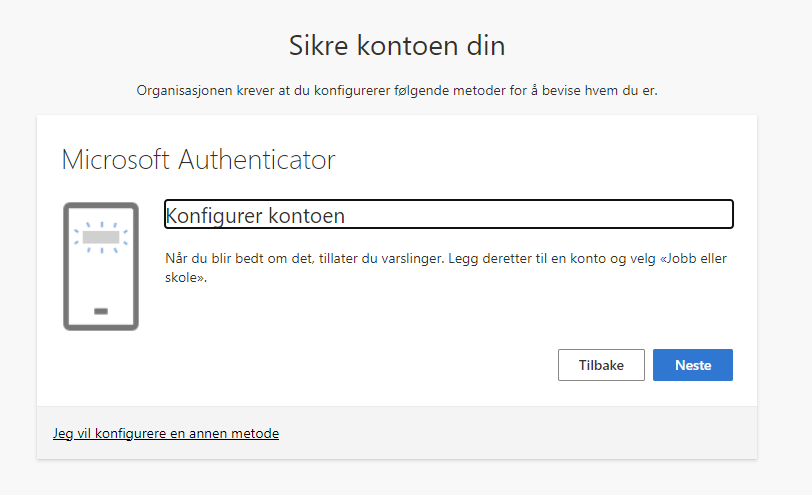Go back with the Tilbake button
The width and height of the screenshot is (812, 495).
[x=601, y=365]
